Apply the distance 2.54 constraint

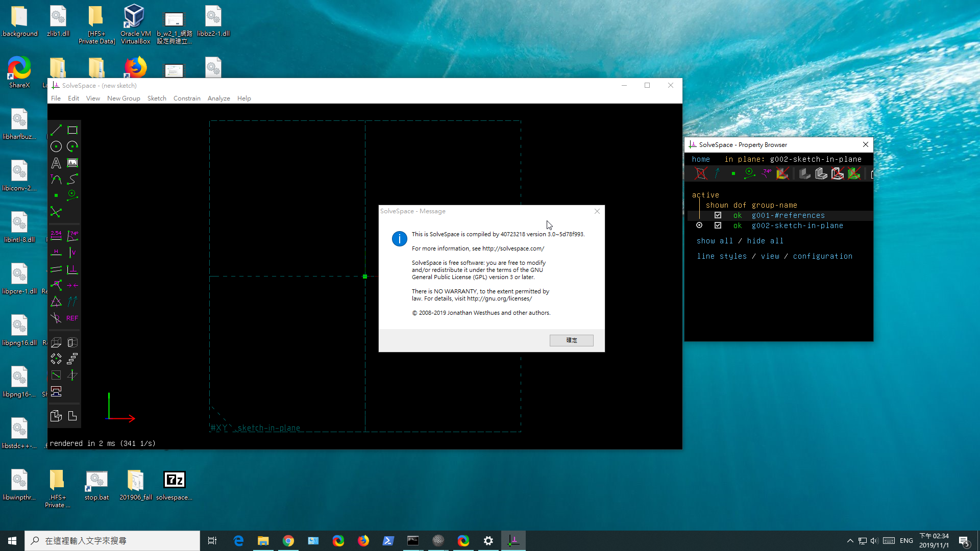pos(56,236)
